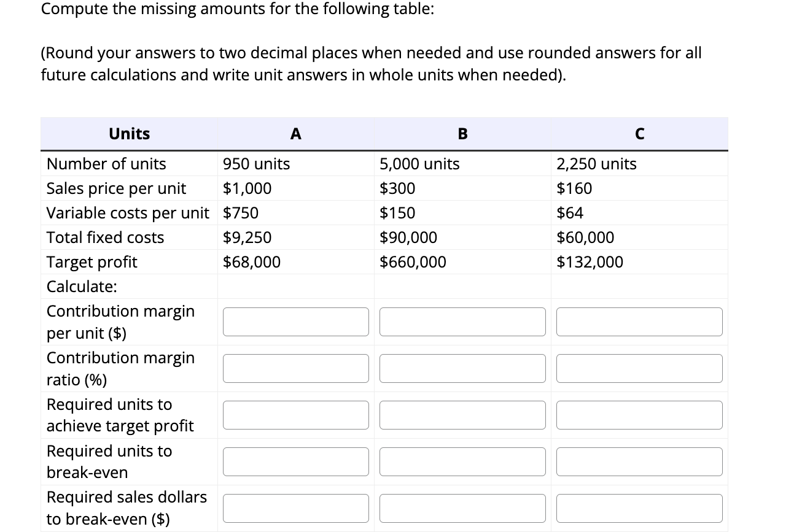
Task: Click the break-even units input box for column A
Action: [296, 461]
